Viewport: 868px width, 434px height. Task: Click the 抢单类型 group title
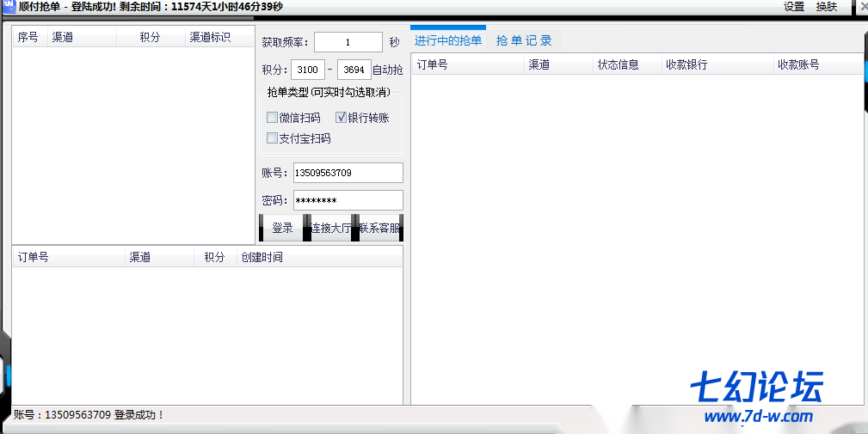(329, 92)
